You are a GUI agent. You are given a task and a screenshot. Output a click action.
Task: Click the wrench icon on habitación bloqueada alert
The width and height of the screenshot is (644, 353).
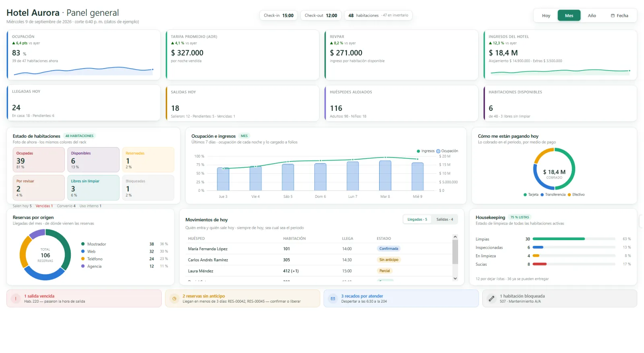[x=491, y=299]
